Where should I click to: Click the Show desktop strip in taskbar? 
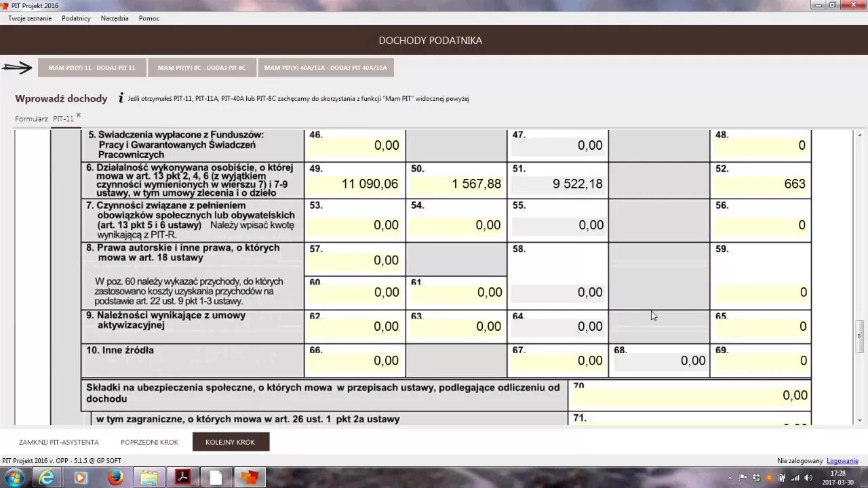(x=863, y=477)
